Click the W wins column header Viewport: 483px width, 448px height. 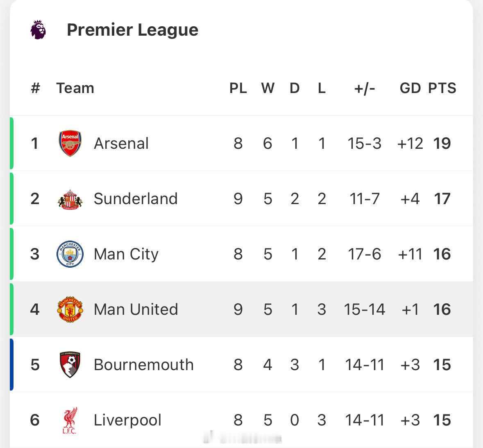click(x=268, y=88)
